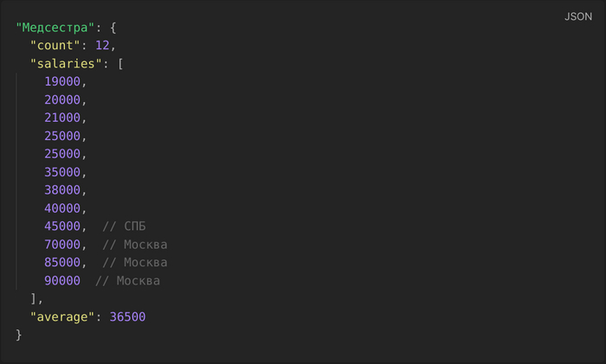This screenshot has width=606, height=364.
Task: Select the 20000 salary value
Action: click(62, 99)
